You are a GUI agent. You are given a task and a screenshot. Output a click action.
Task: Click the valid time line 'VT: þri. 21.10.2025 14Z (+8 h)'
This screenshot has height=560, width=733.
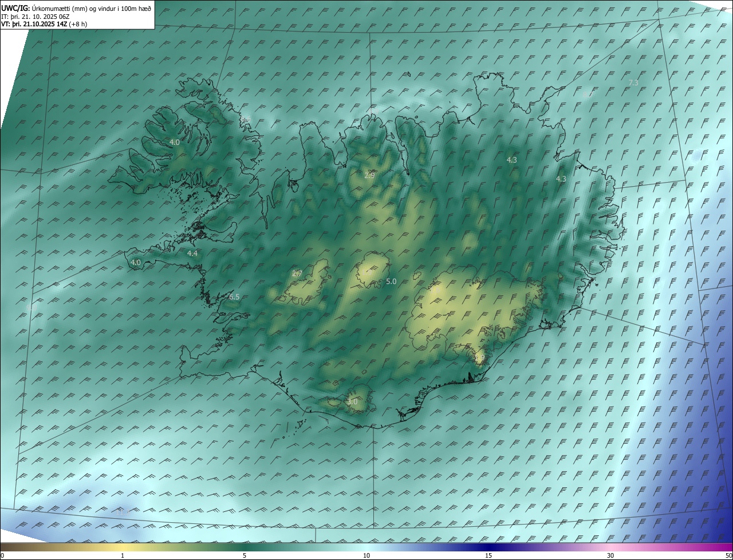[44, 24]
